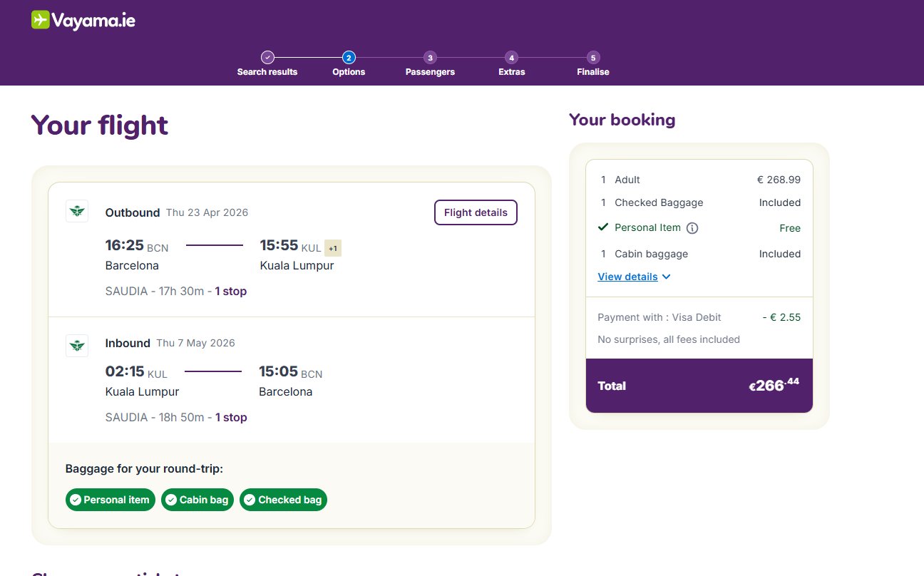The image size is (924, 576).
Task: Jump to Finalise step 5
Action: 593,58
